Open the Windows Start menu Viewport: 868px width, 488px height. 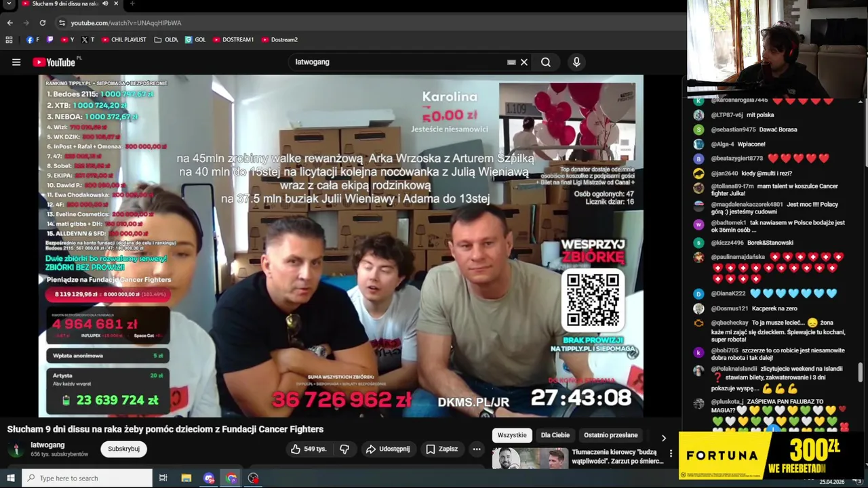click(10, 479)
